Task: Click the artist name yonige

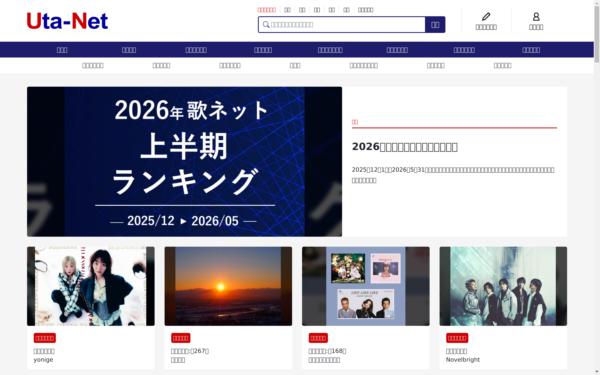Action: point(43,360)
